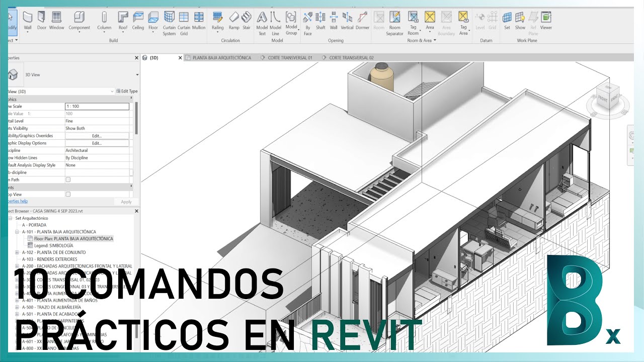Image resolution: width=644 pixels, height=362 pixels.
Task: Select the Dormer opening tool
Action: click(x=362, y=21)
